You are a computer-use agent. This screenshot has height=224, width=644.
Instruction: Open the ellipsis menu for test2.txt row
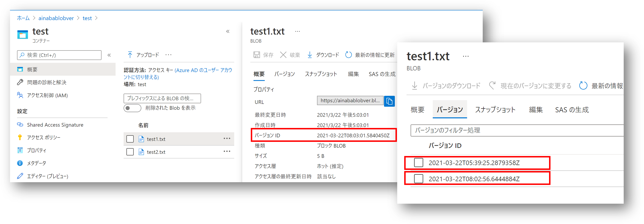[x=227, y=151]
